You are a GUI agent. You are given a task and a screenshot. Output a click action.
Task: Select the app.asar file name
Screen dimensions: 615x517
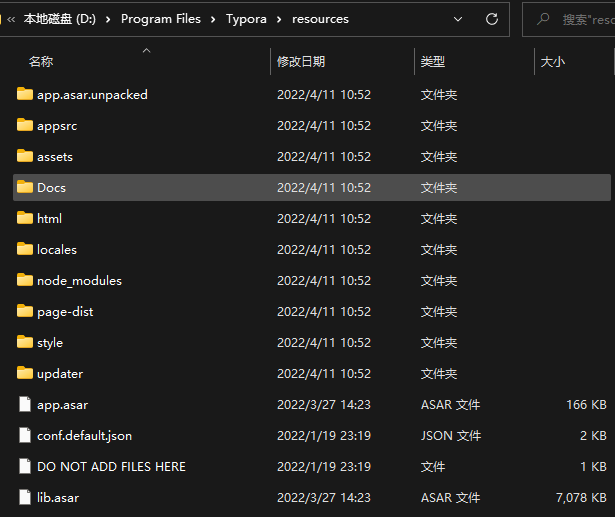tap(63, 404)
